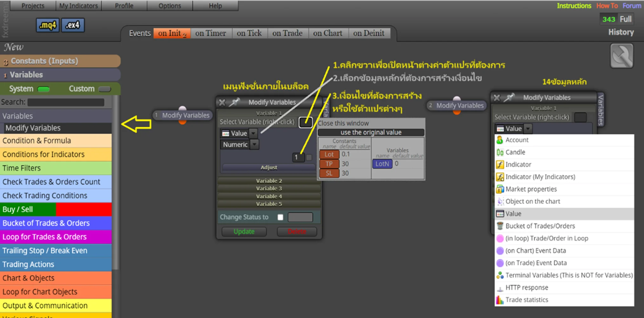Viewport: 644px width, 318px height.
Task: Click the .mq4 export icon
Action: 48,25
